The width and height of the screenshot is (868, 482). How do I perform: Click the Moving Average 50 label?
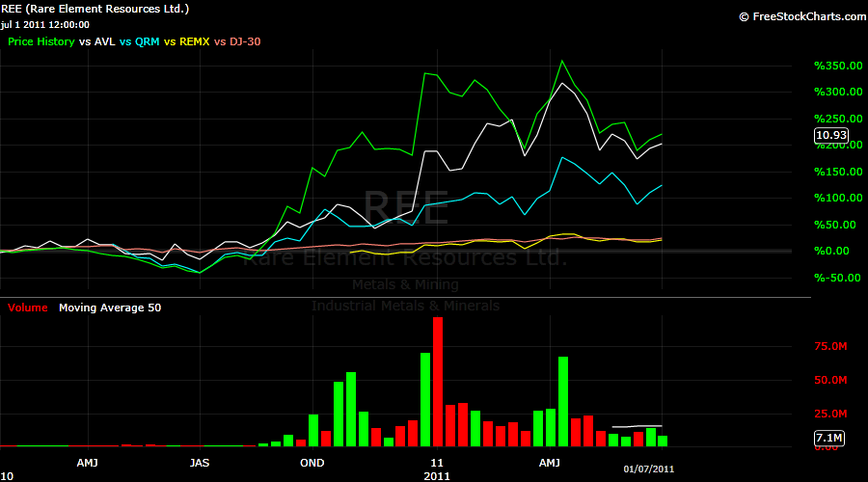click(110, 308)
